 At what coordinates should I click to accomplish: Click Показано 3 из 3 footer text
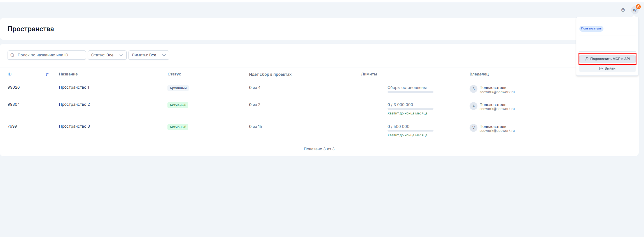[319, 149]
